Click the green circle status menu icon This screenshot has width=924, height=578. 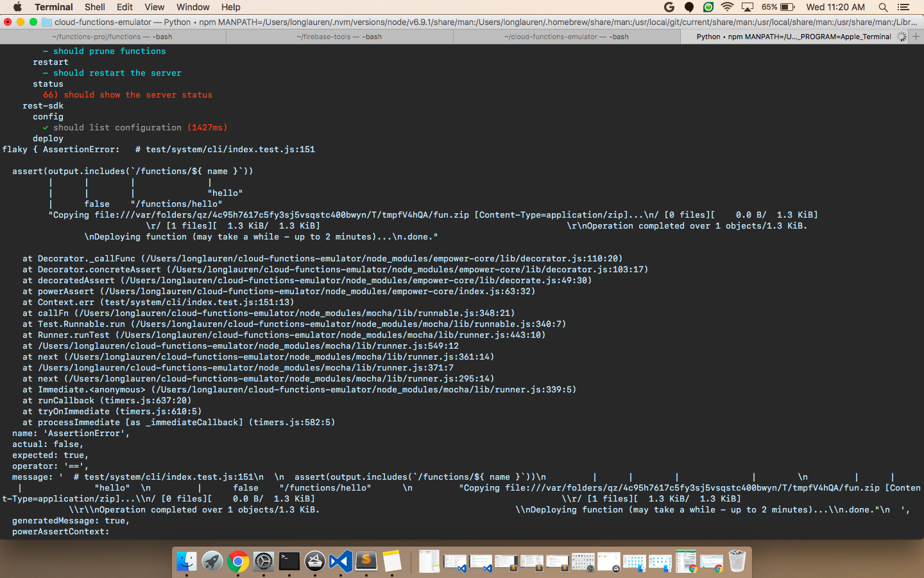708,7
